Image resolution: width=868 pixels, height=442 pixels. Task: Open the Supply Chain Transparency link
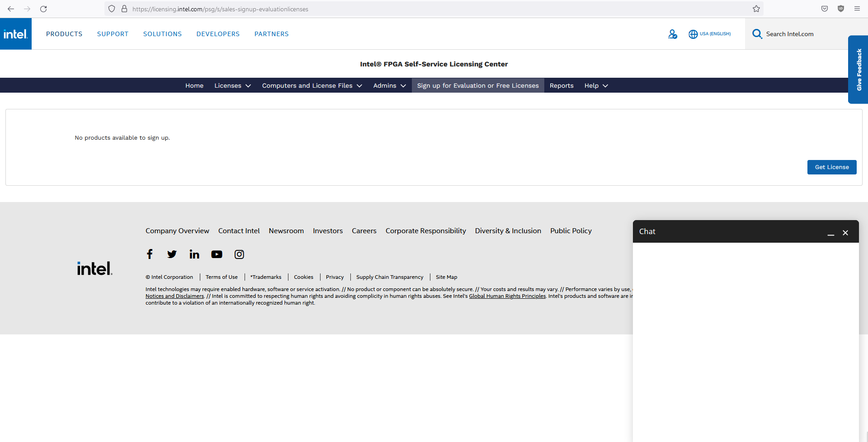tap(390, 277)
